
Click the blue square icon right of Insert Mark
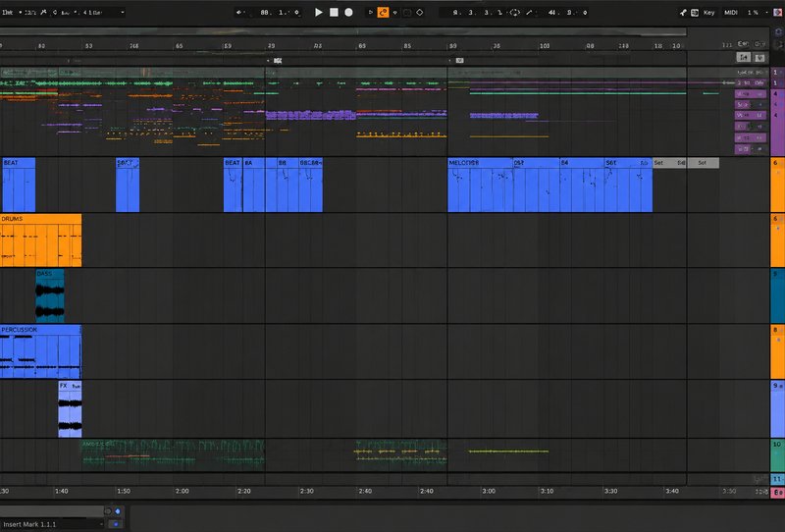point(115,524)
